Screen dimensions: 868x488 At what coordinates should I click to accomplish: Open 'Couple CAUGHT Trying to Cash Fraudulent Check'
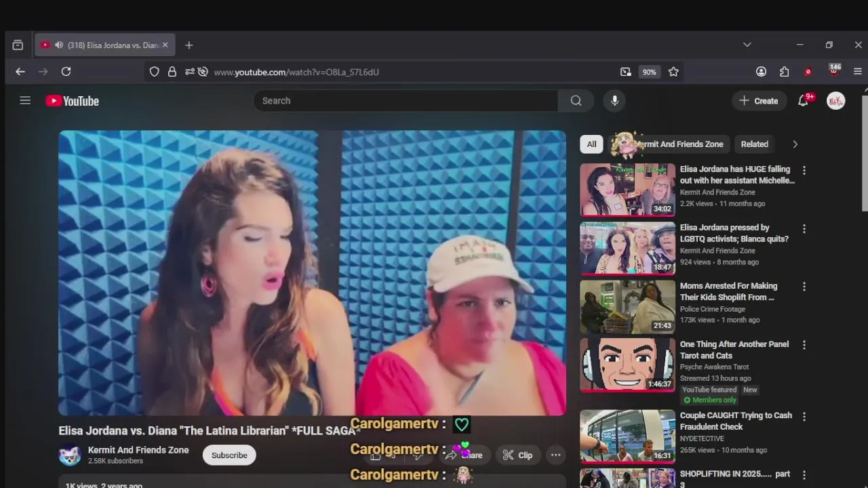736,421
